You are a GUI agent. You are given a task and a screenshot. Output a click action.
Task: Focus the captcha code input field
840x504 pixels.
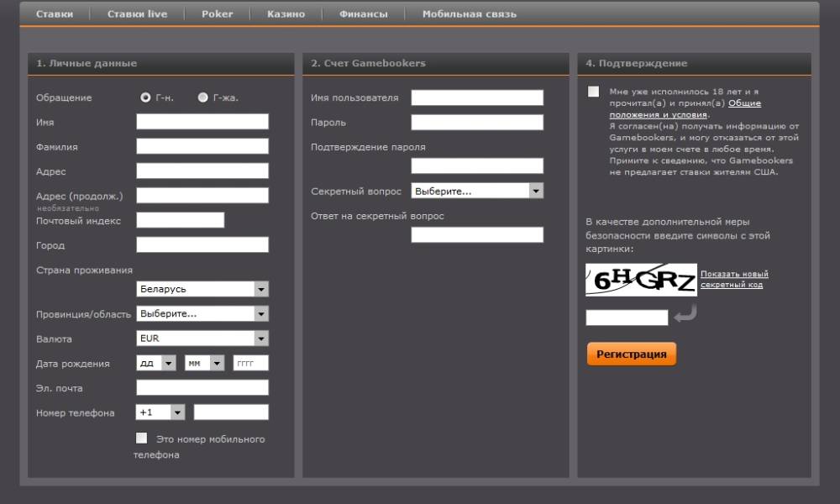pyautogui.click(x=627, y=318)
